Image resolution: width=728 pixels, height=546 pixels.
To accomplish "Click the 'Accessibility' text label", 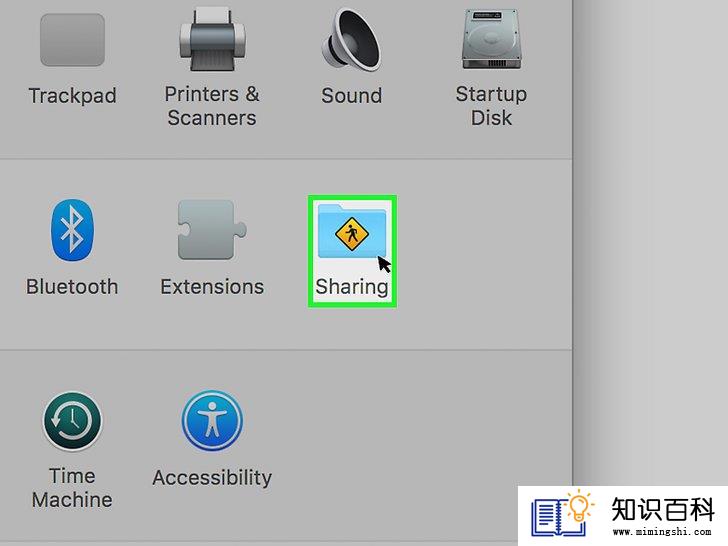I will coord(212,478).
